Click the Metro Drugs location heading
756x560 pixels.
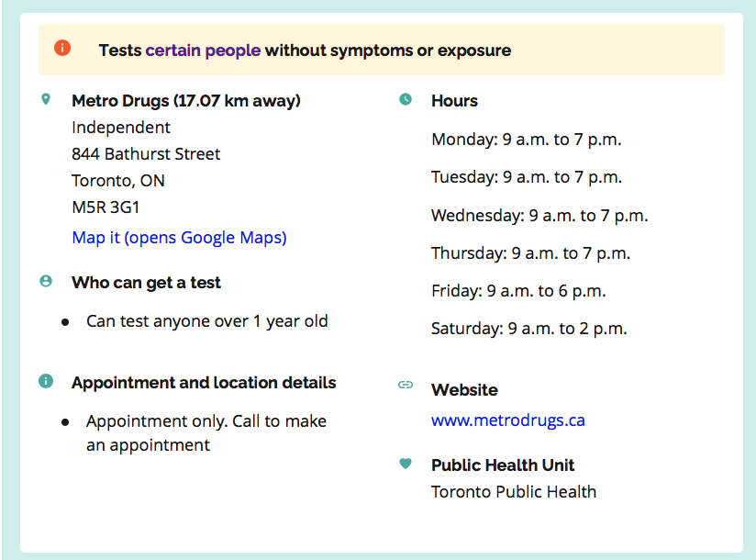[186, 101]
